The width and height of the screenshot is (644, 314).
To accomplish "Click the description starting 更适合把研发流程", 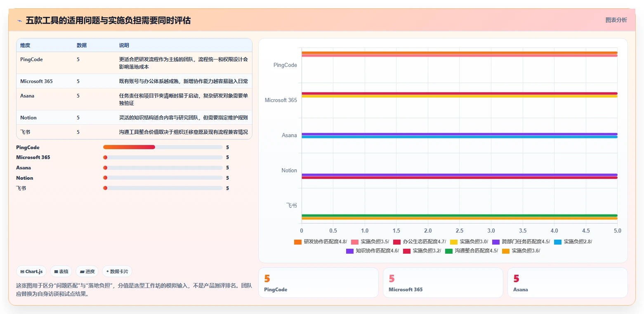I will coord(184,63).
